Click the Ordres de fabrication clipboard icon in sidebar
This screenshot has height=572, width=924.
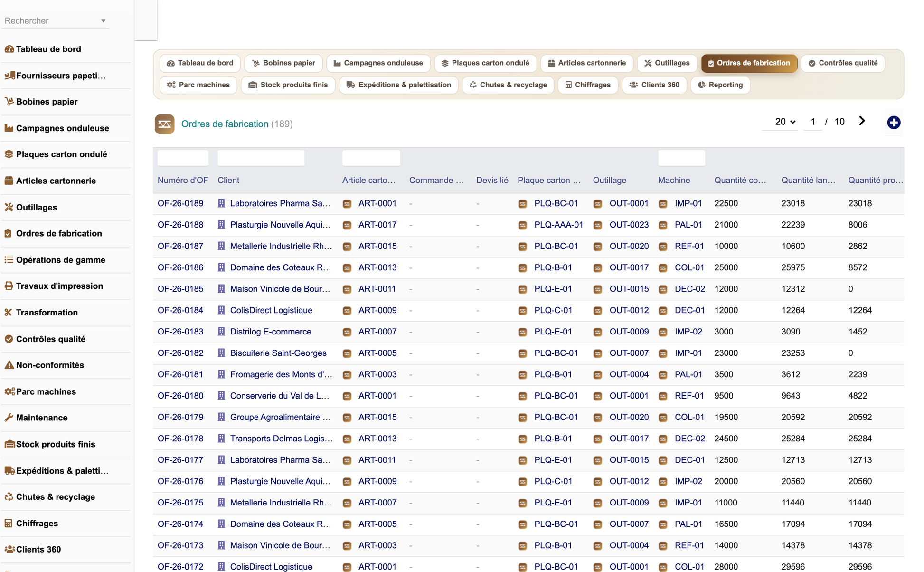pos(8,233)
